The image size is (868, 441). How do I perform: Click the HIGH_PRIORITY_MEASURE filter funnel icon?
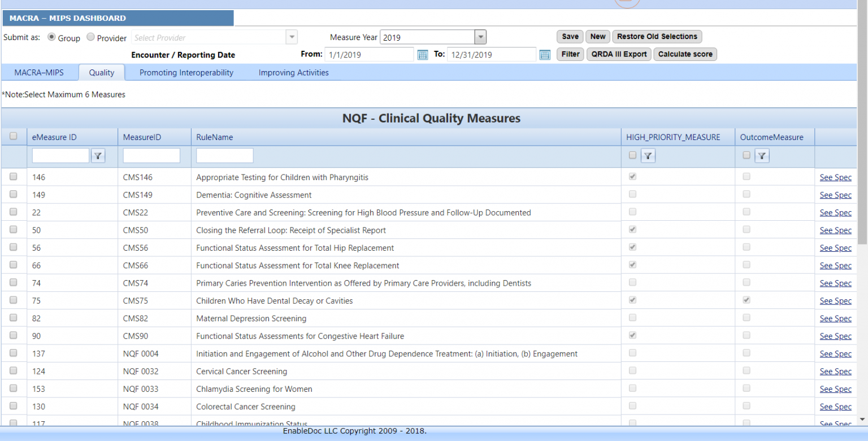(648, 156)
